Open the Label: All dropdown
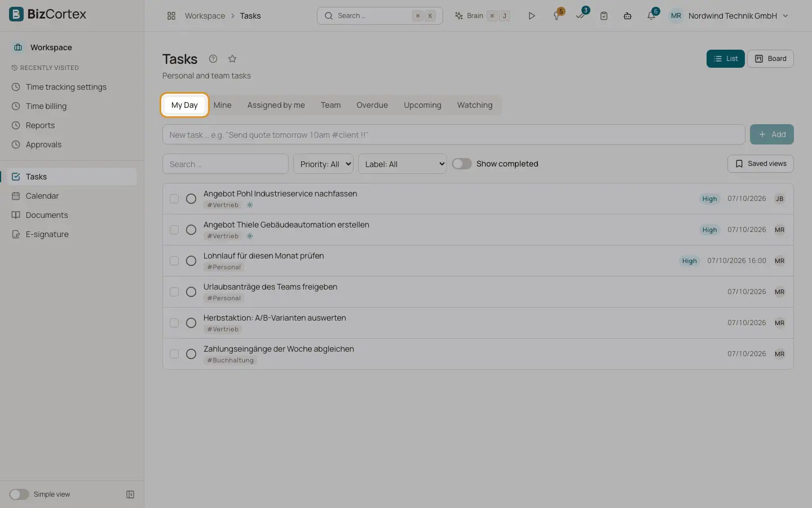 click(403, 164)
